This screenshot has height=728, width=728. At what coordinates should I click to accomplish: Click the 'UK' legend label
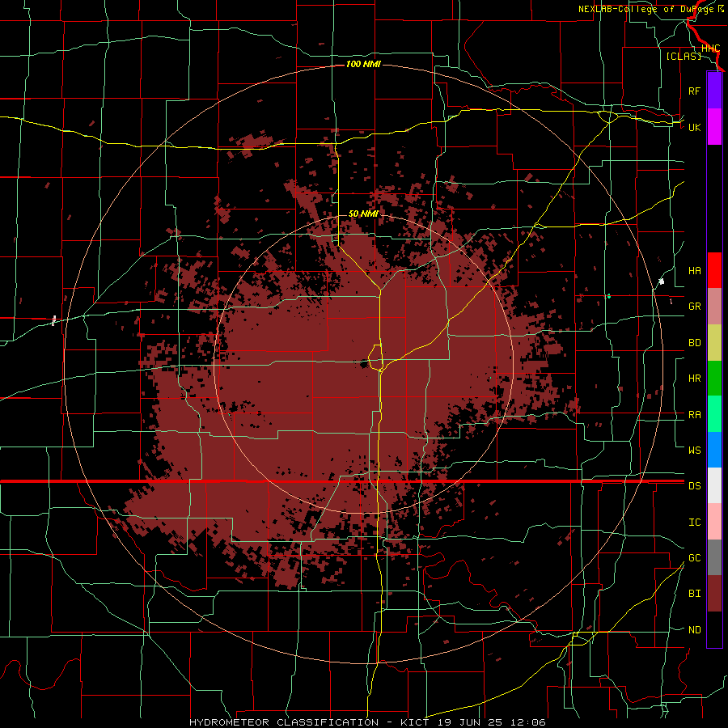tap(694, 128)
